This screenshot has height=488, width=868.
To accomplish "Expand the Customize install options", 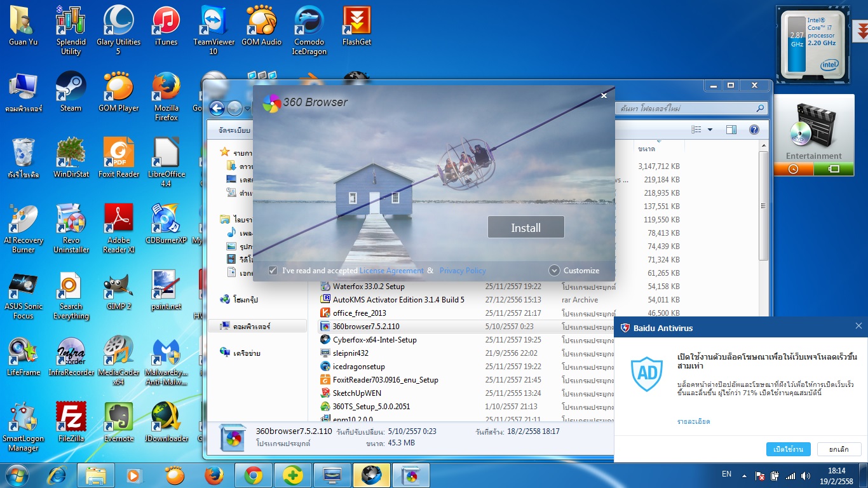I will pyautogui.click(x=574, y=271).
